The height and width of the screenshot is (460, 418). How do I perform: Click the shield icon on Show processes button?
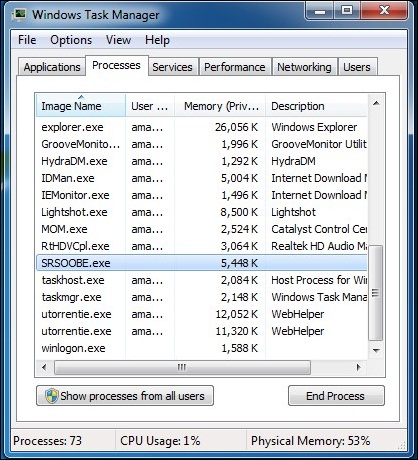(x=51, y=396)
